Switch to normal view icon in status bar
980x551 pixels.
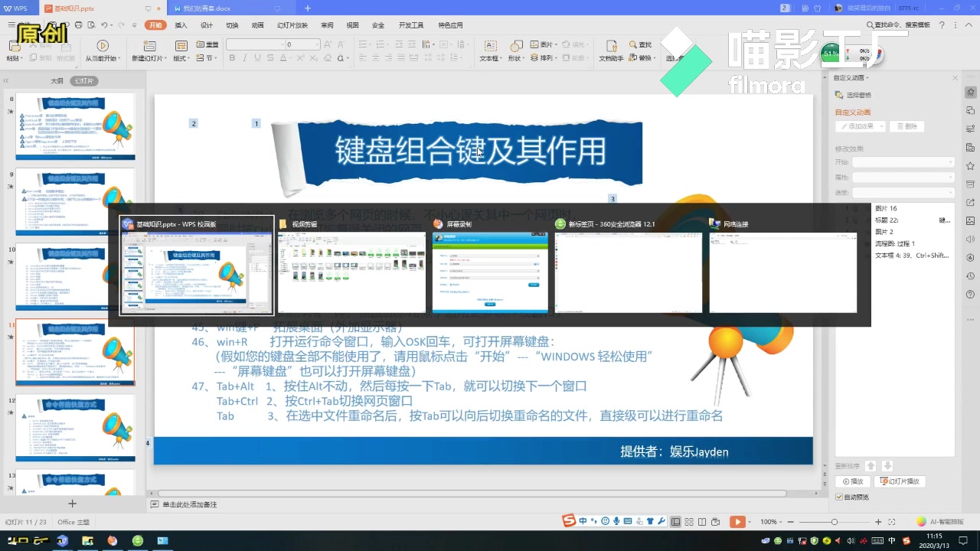coord(675,521)
